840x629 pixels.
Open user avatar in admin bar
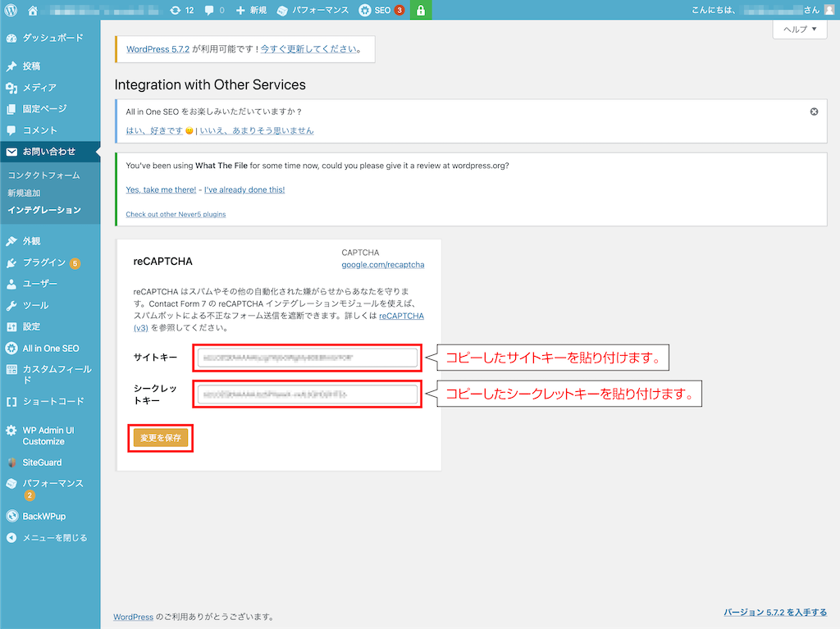coord(829,10)
